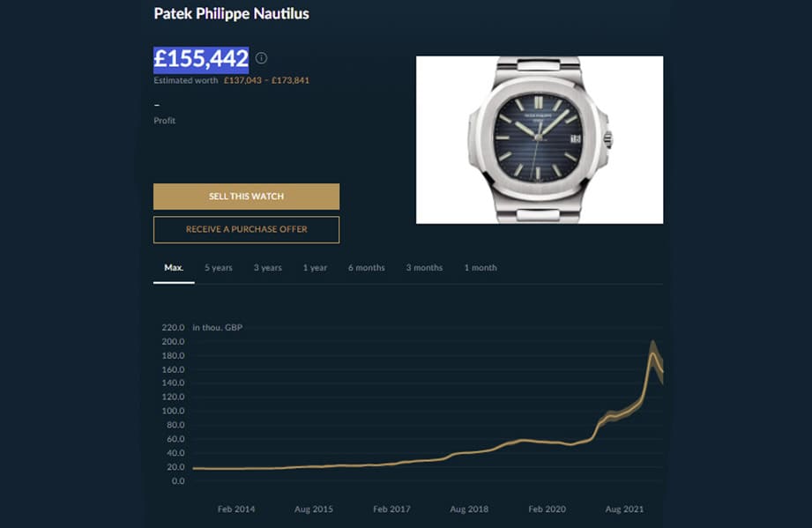This screenshot has height=528, width=812.
Task: Click the Patek Philippe Nautilus title
Action: pyautogui.click(x=231, y=14)
